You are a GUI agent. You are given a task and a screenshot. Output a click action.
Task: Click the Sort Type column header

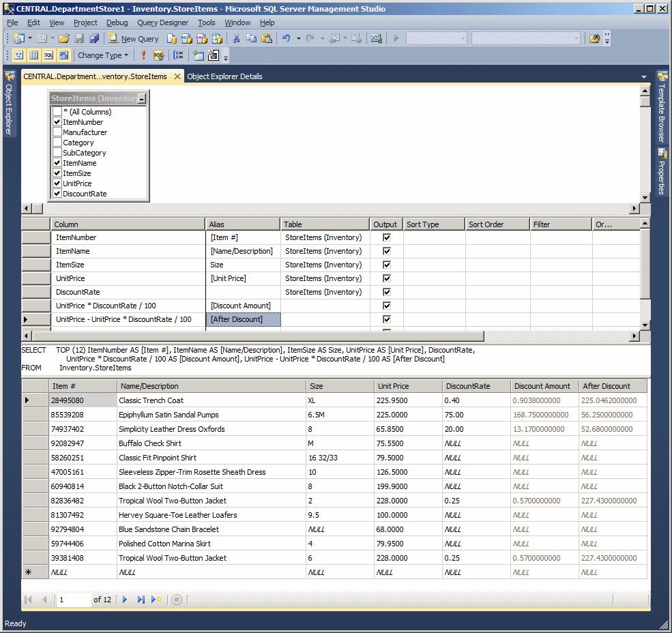(434, 224)
